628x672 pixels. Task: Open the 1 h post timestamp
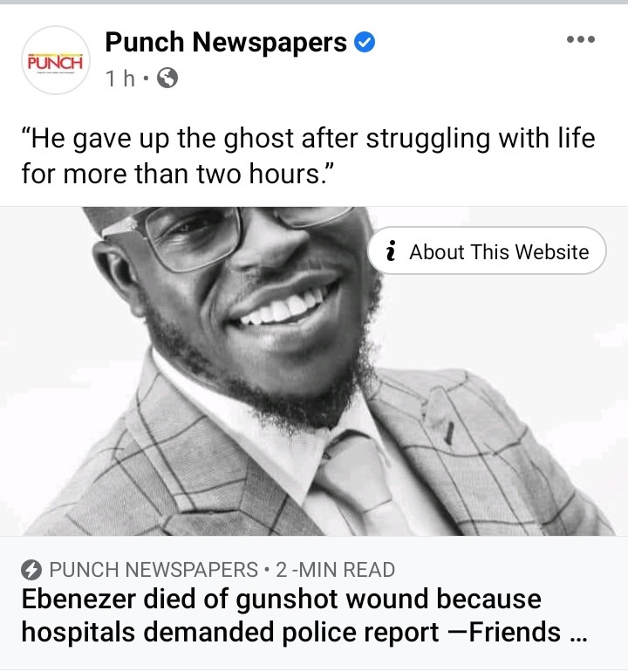click(x=120, y=79)
